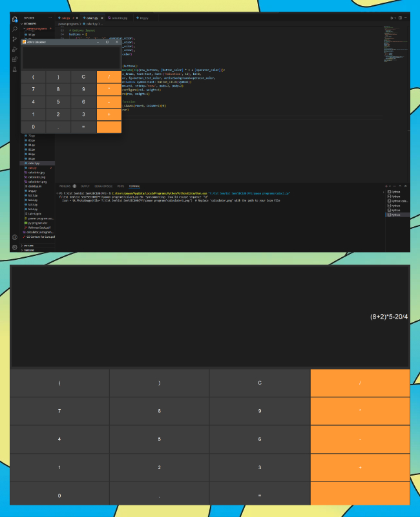Viewport: 420px width, 517px height.
Task: Open the run button dropdown arrow
Action: pos(395,18)
